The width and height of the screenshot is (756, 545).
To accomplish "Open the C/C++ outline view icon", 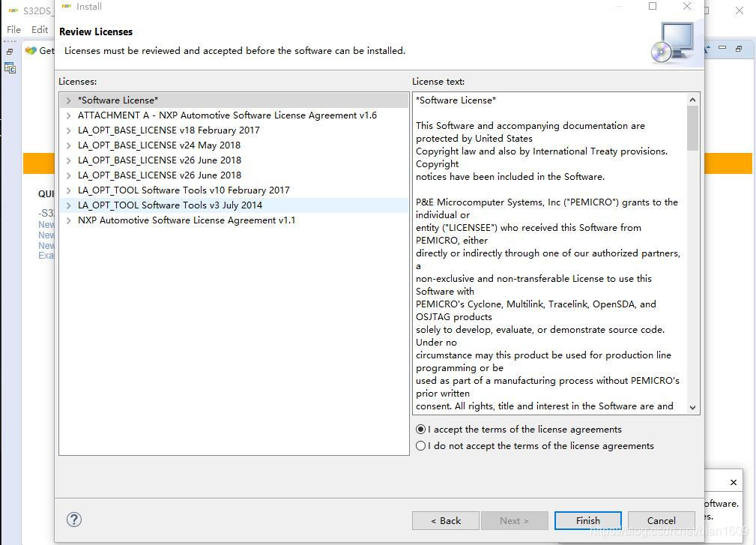I will click(10, 67).
